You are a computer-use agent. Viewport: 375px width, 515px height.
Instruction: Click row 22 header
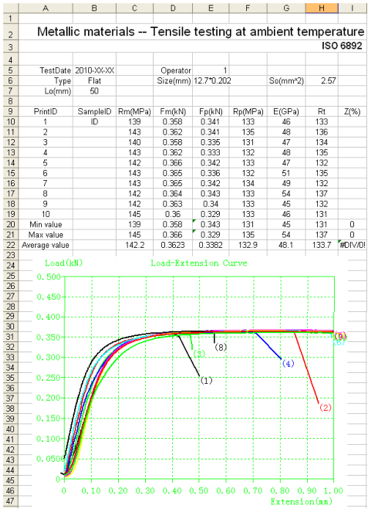coord(11,245)
